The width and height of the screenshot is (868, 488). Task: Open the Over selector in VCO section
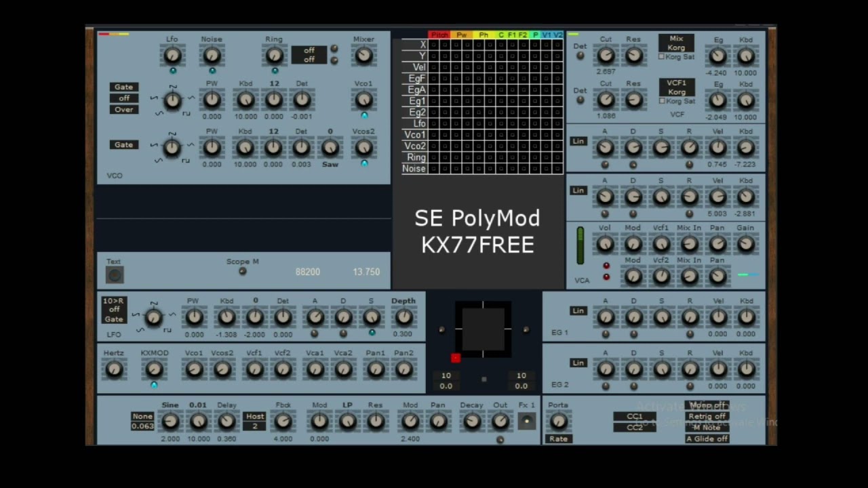[x=124, y=109]
